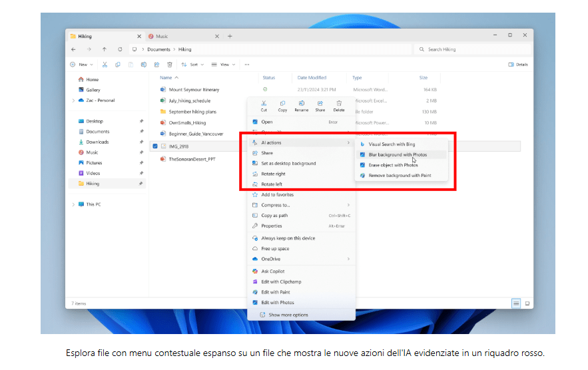Viewport: 588px width, 370px height.
Task: Open the View dropdown menu
Action: (x=223, y=65)
